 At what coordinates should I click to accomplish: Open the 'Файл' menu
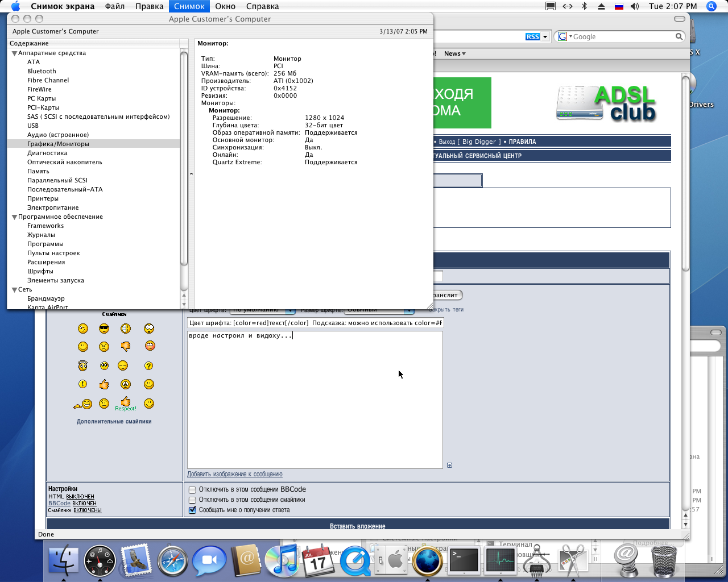115,6
